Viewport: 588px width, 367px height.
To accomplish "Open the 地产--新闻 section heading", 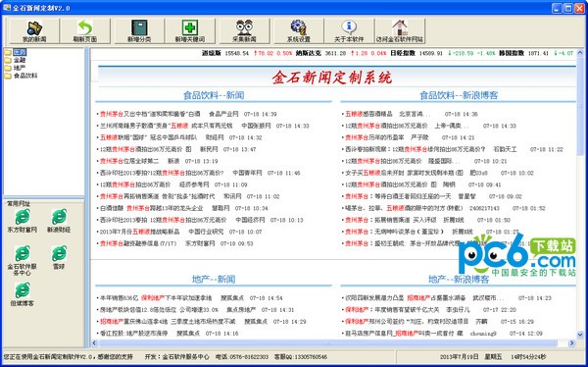I will pos(214,279).
